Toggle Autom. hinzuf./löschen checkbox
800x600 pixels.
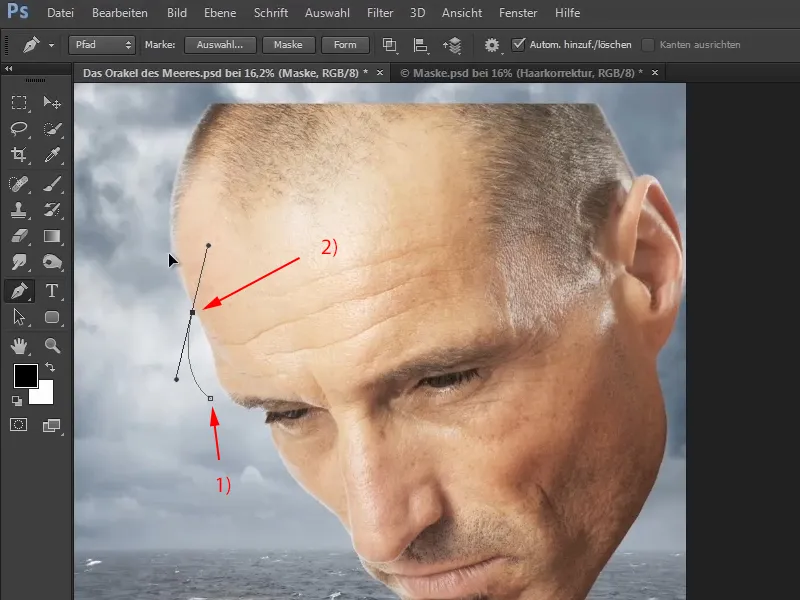pos(518,44)
